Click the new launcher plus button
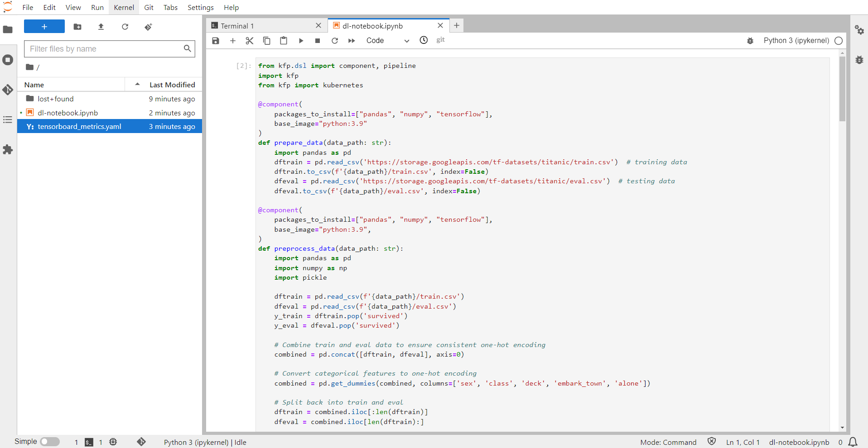The image size is (868, 448). (x=44, y=27)
